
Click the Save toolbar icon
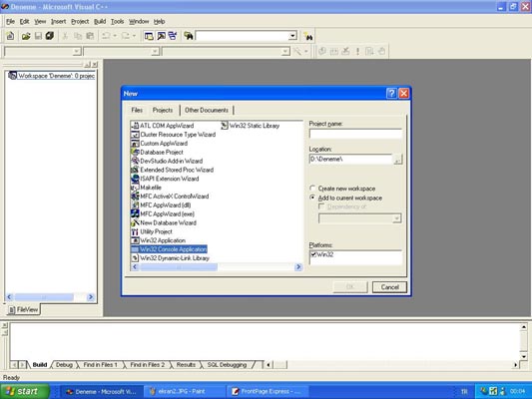(38, 36)
